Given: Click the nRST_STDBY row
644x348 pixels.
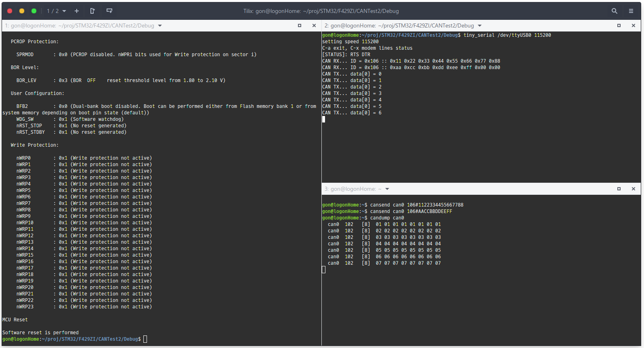Looking at the screenshot, I should pos(71,132).
